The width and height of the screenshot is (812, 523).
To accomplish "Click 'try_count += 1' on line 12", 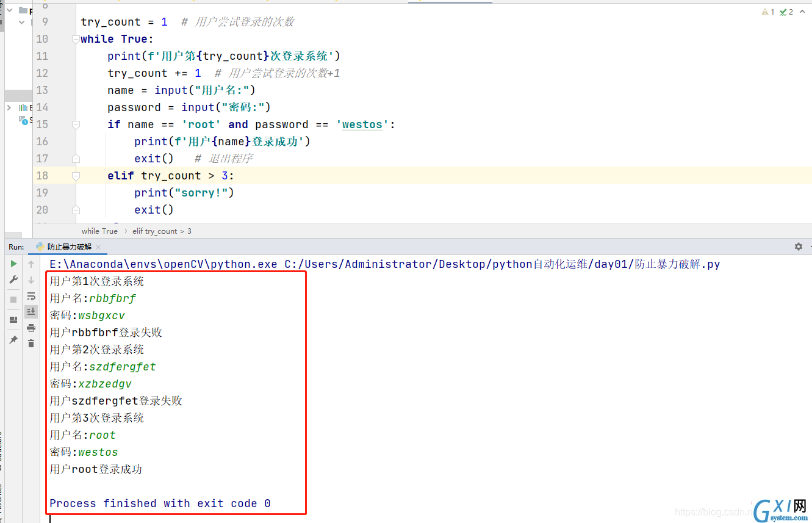I will (x=154, y=73).
